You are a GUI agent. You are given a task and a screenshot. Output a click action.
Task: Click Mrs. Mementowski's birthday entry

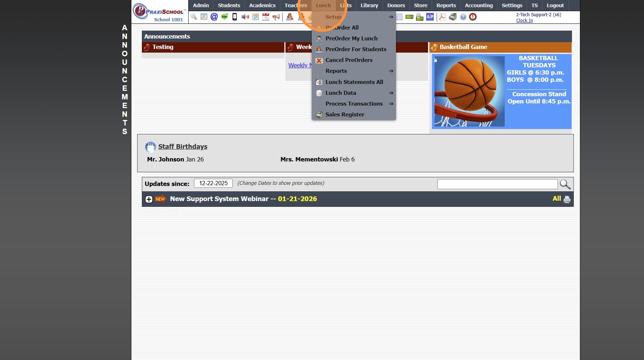click(x=318, y=159)
